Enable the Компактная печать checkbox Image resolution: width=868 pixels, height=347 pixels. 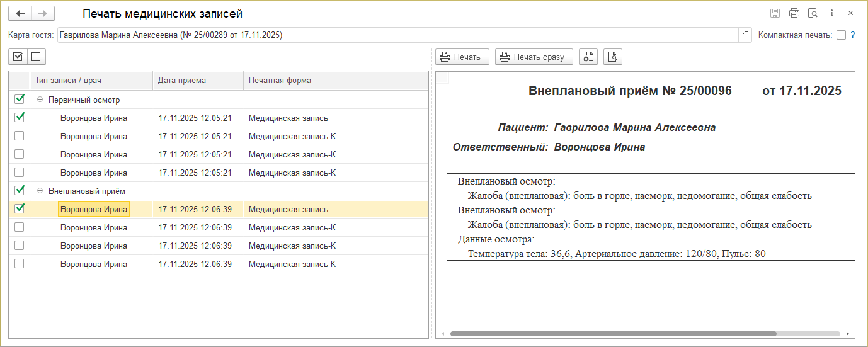[x=841, y=35]
